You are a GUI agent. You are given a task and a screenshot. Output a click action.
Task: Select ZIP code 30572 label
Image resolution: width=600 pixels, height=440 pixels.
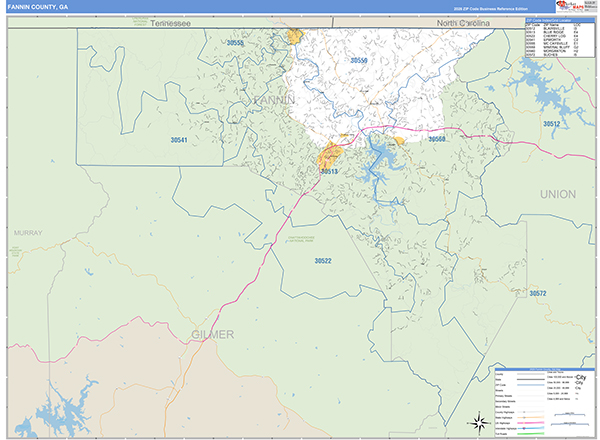[x=538, y=293]
